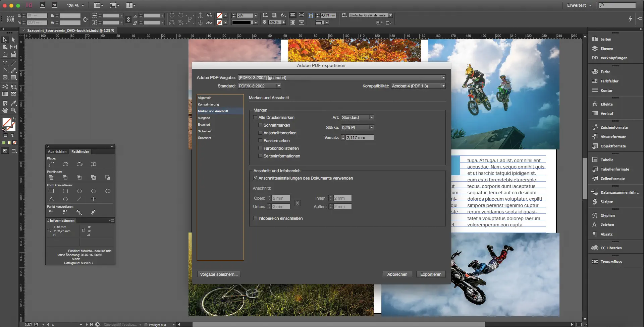Uncheck Anschnittseinstellungen des Dokuments verwenden

pos(255,178)
